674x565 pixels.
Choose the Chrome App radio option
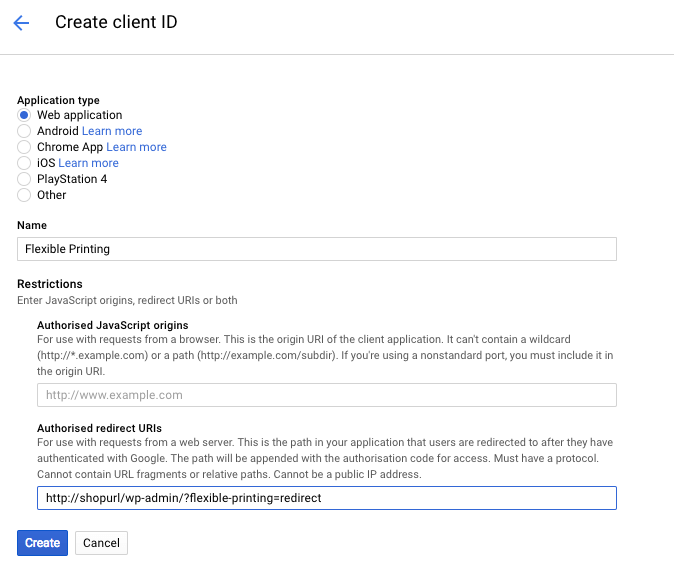24,147
